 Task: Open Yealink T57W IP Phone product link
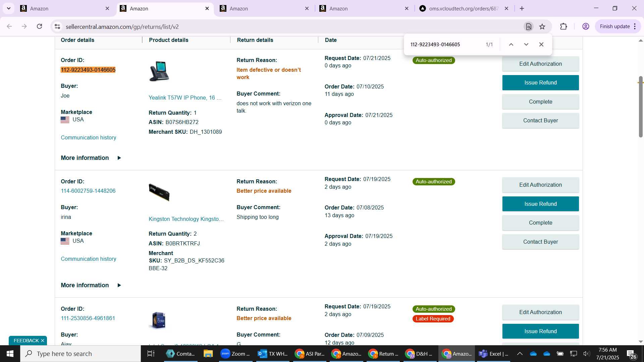click(185, 98)
